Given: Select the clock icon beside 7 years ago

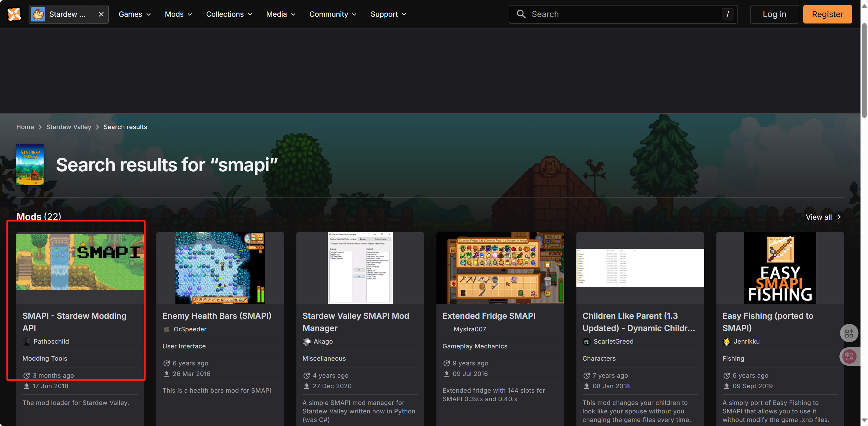Looking at the screenshot, I should pyautogui.click(x=586, y=376).
